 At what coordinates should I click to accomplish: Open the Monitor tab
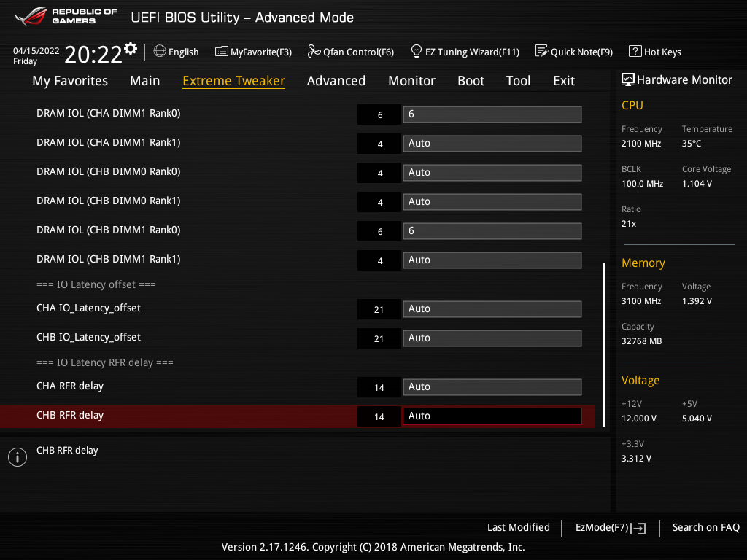click(x=411, y=81)
